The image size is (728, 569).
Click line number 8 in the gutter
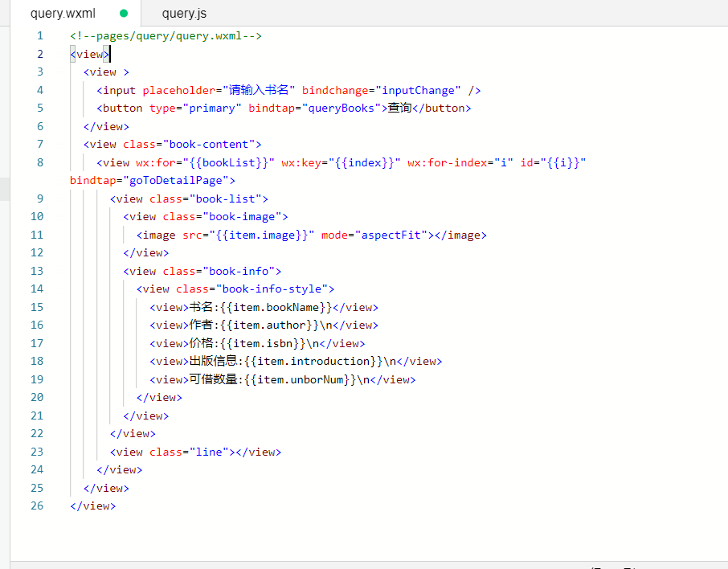point(40,162)
